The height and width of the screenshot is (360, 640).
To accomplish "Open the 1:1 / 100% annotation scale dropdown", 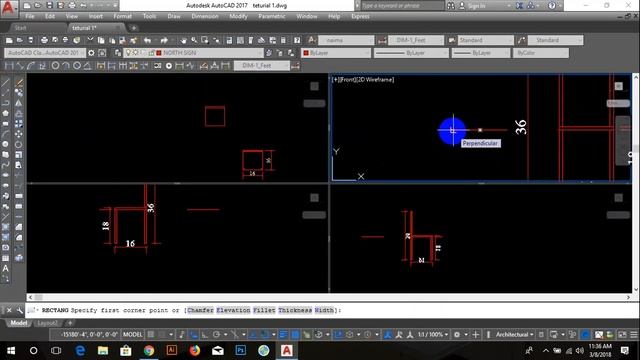I will coord(433,335).
